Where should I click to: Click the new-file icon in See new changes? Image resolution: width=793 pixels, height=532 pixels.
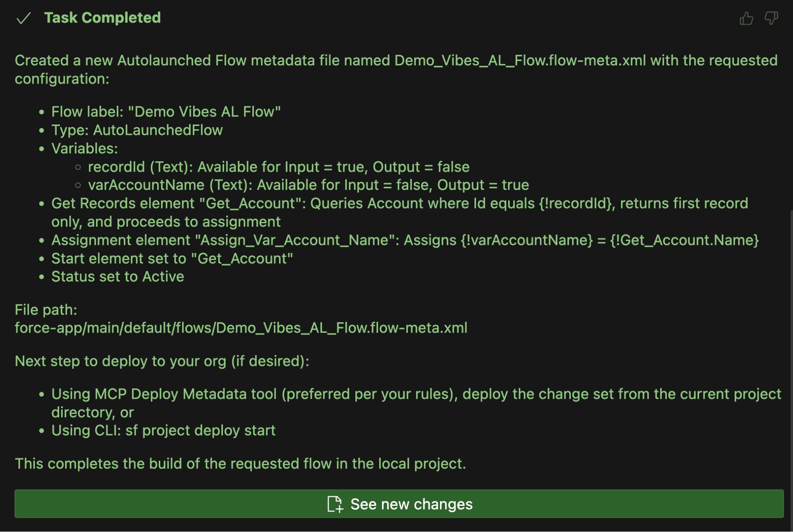(335, 504)
